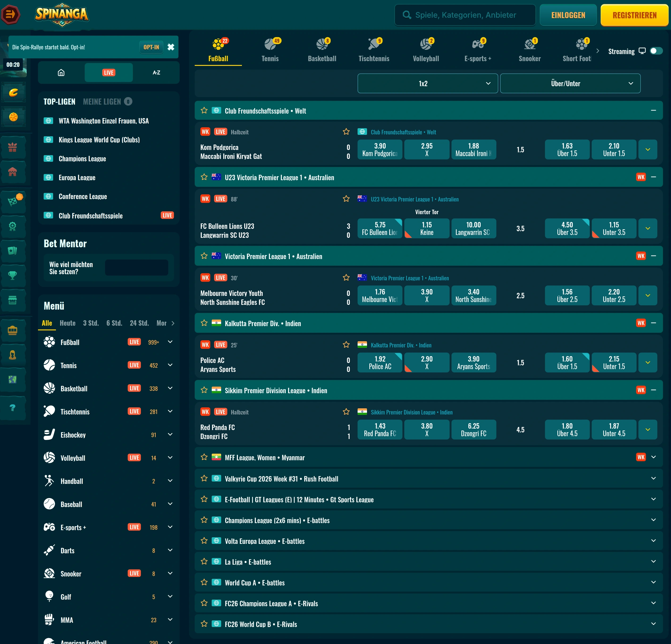This screenshot has width=671, height=644.
Task: Expand the Valkyrie Cup 2026 Week #31 section
Action: [x=653, y=478]
